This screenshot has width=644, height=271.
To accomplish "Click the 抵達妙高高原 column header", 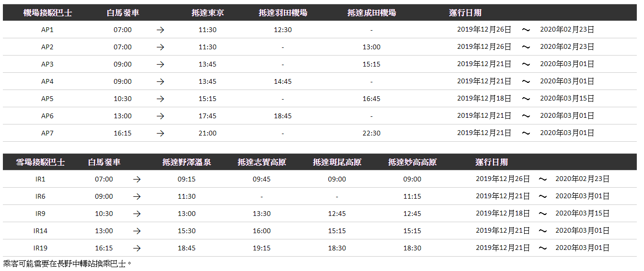I will coord(412,162).
